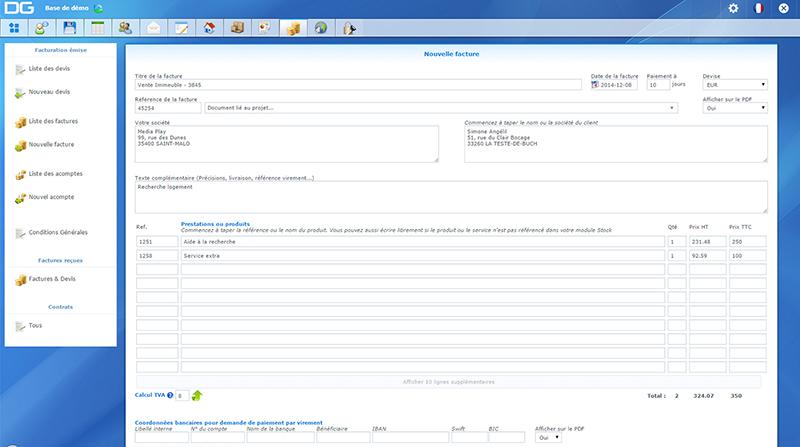This screenshot has height=447, width=800.
Task: Click reference cell 1251
Action: tap(157, 241)
